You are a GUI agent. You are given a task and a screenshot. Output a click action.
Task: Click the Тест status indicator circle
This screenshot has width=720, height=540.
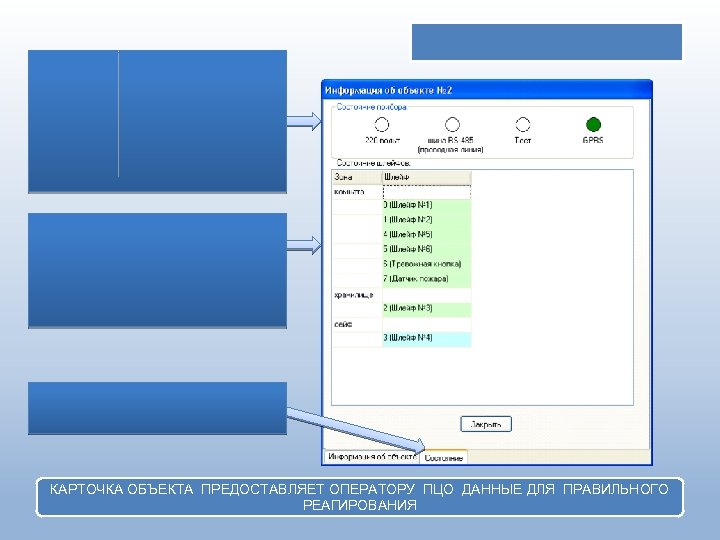523,124
